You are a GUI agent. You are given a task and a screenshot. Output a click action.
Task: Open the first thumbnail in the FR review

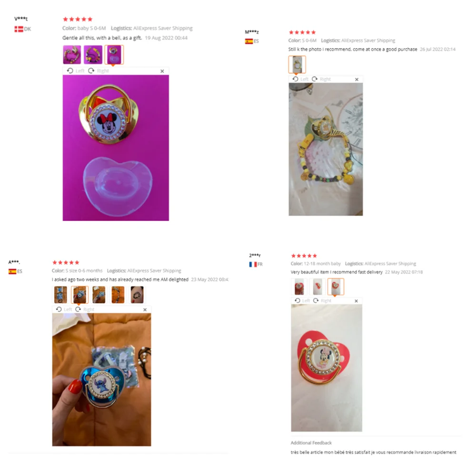click(299, 287)
